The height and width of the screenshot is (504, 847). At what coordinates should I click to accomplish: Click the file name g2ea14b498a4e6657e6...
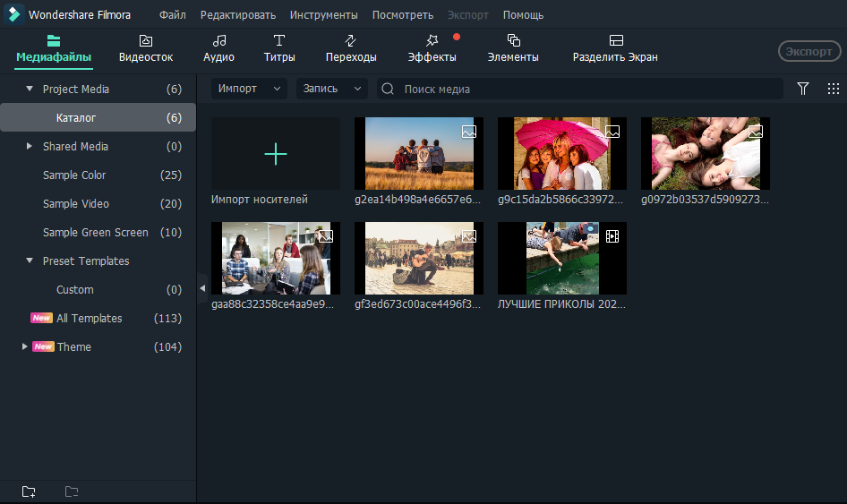(x=417, y=200)
